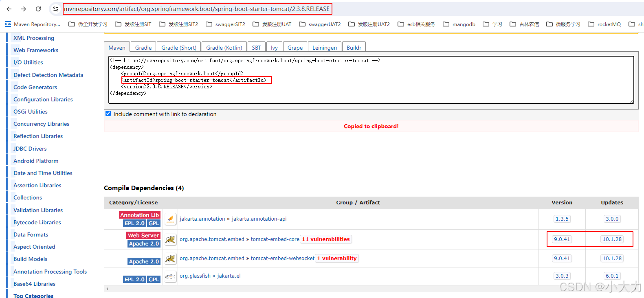Open the 微服务学习 bookmark folder
Screen dimensions: 644x298
[563, 24]
